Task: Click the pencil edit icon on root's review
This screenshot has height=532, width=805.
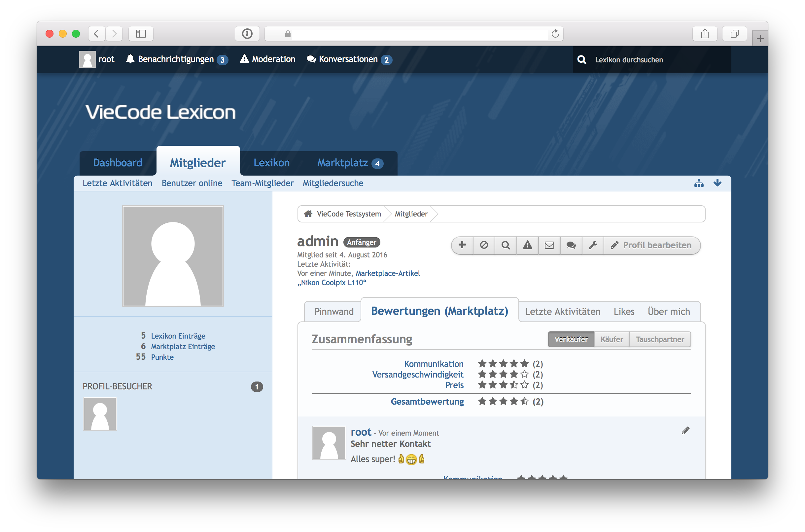Action: point(685,431)
